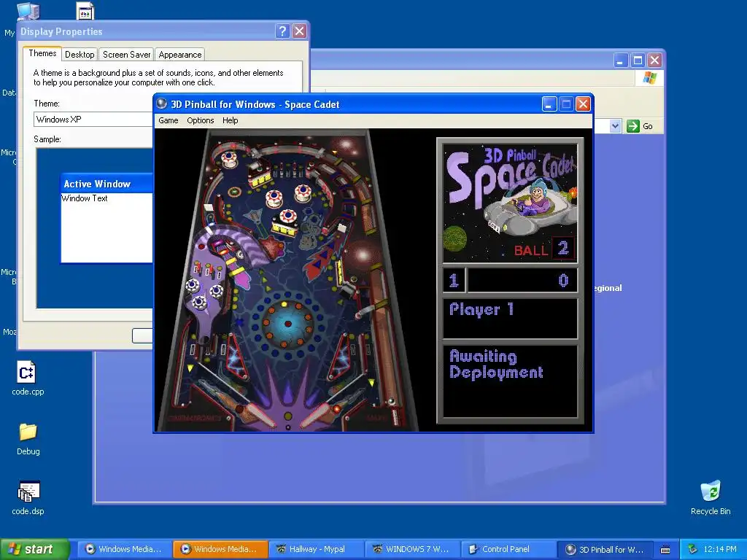The image size is (747, 560).
Task: Click the Awaiting Deployment message
Action: coord(496,365)
